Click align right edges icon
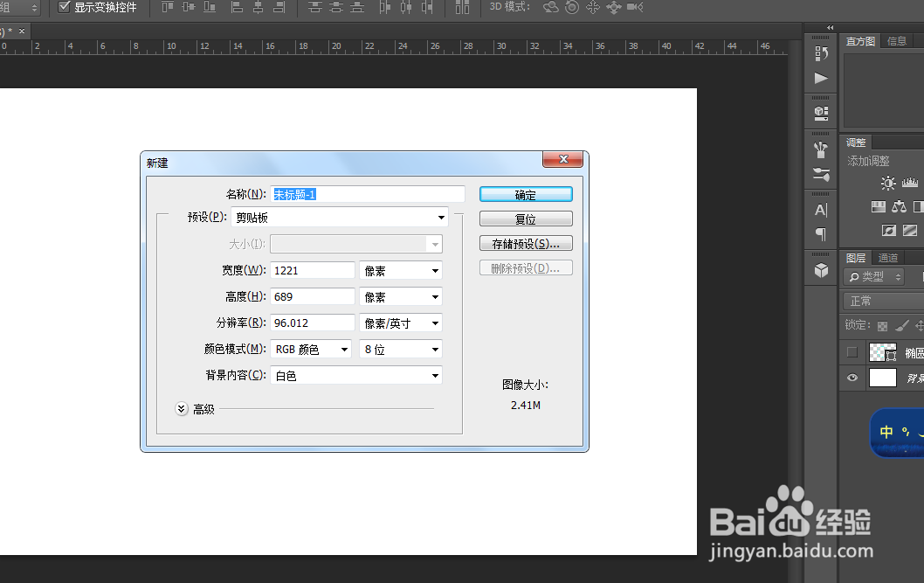 pyautogui.click(x=279, y=7)
